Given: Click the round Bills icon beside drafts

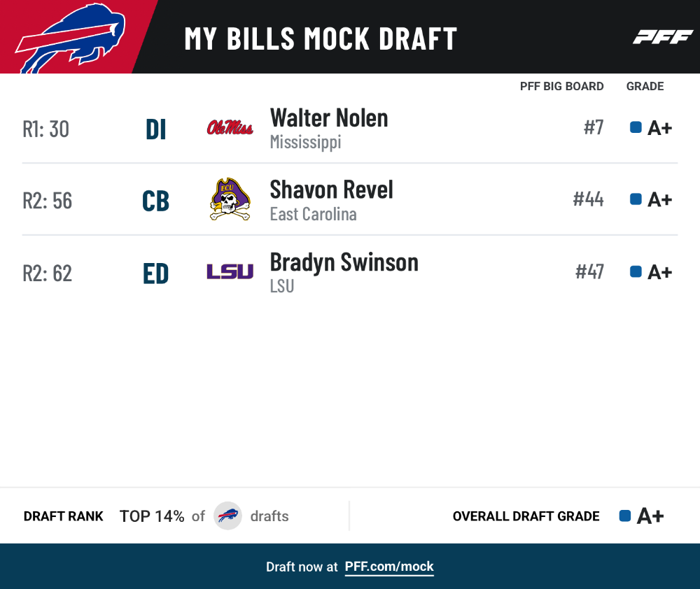Looking at the screenshot, I should (x=227, y=516).
